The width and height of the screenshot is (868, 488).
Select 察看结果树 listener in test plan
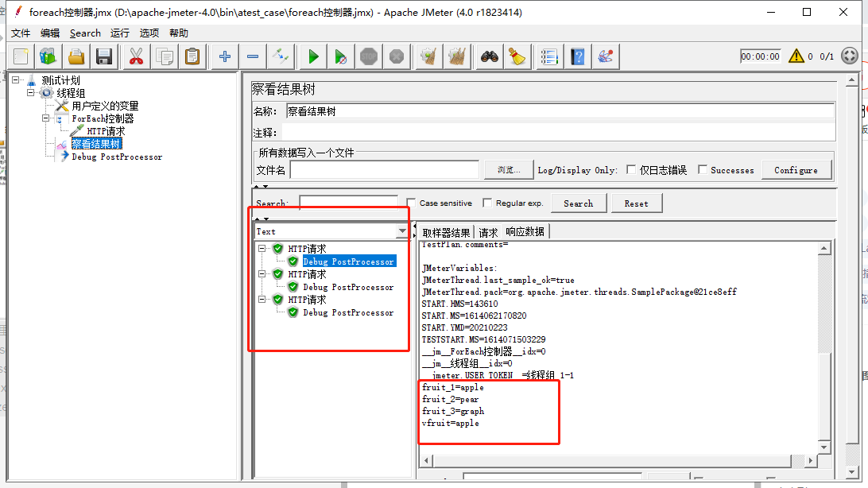pyautogui.click(x=96, y=144)
